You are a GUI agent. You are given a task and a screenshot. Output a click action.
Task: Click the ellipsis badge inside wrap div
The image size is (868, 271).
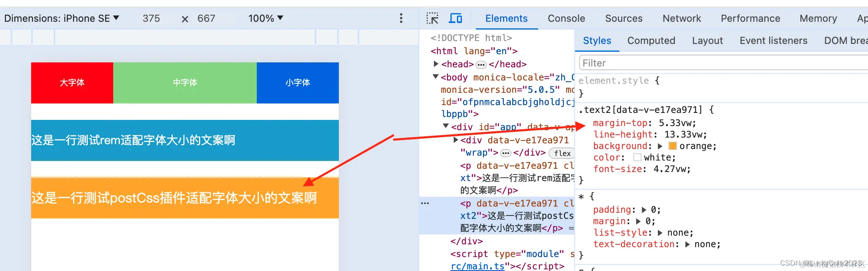pos(506,153)
